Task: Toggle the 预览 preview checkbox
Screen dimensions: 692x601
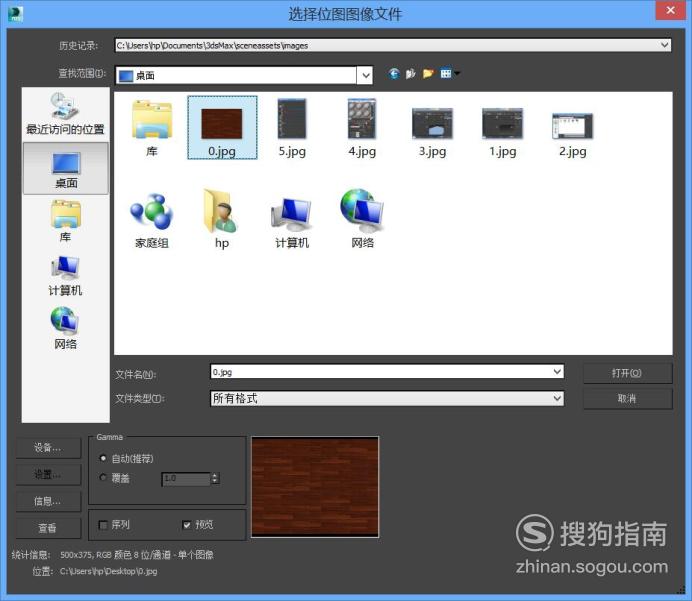Action: click(x=187, y=525)
